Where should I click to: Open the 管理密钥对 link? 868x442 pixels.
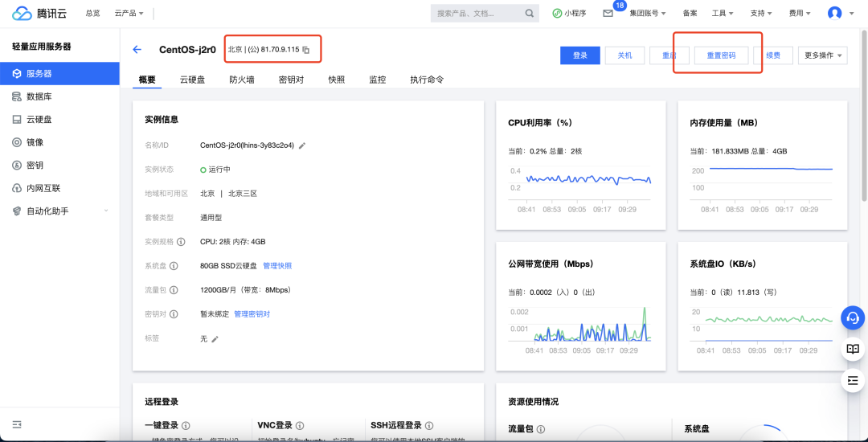(x=252, y=314)
